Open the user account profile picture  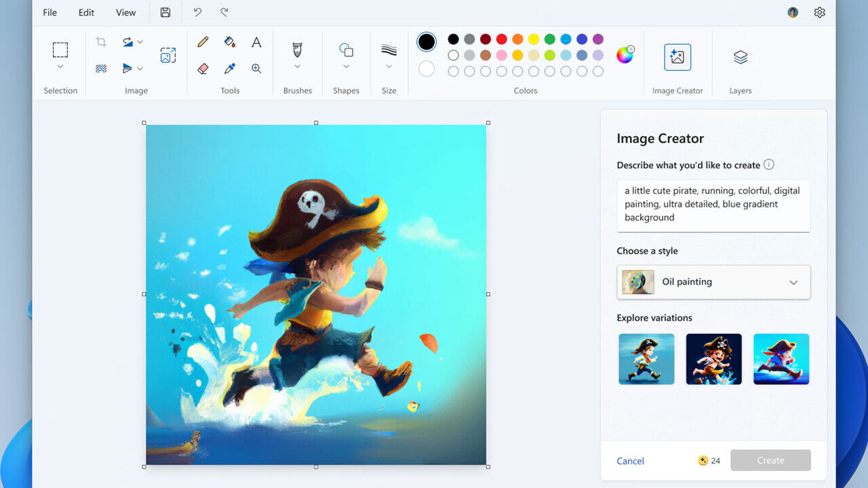793,12
